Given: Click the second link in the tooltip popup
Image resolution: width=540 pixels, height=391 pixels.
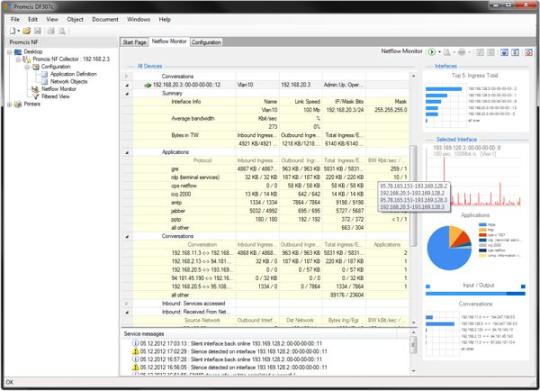Looking at the screenshot, I should point(412,193).
